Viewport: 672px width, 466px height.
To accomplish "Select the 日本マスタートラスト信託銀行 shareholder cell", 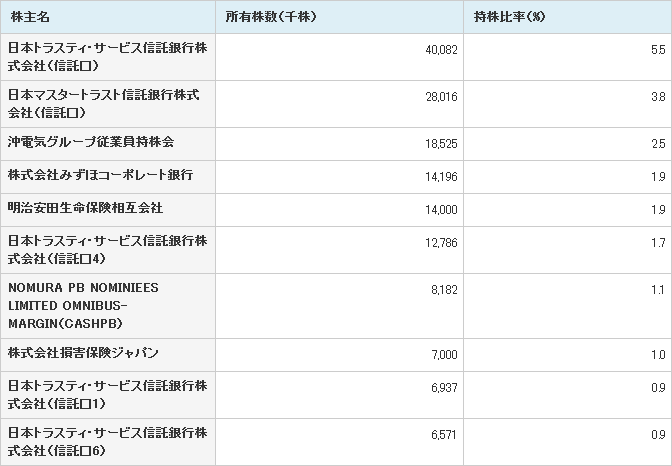I will 108,104.
